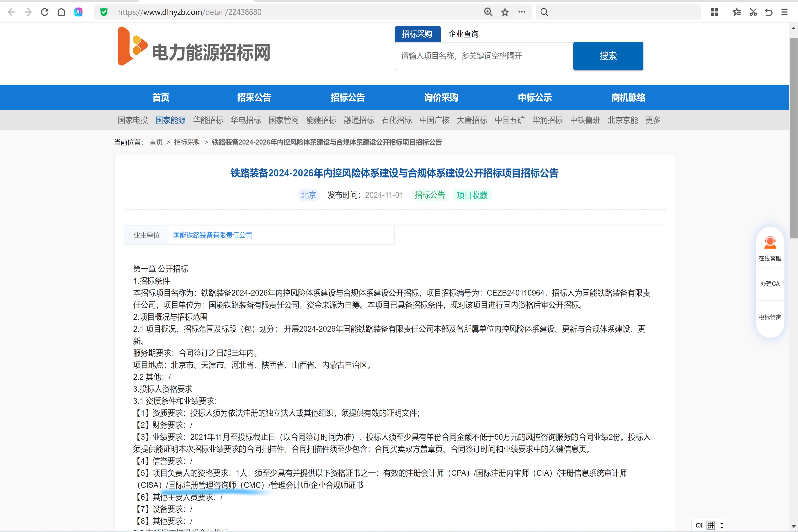Open the extensions grid icon
Viewport: 798px width, 532px height.
[714, 12]
